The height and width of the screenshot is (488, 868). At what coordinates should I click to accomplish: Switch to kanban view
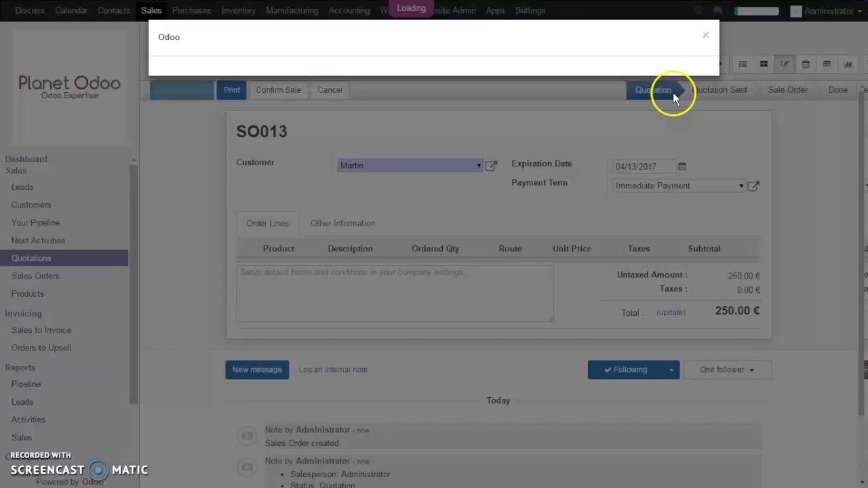pos(764,64)
